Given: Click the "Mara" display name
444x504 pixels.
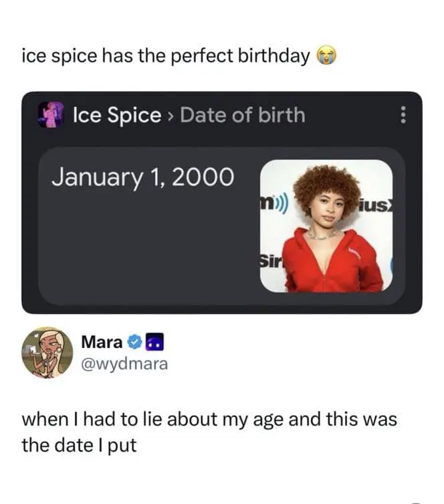Looking at the screenshot, I should pyautogui.click(x=101, y=342).
